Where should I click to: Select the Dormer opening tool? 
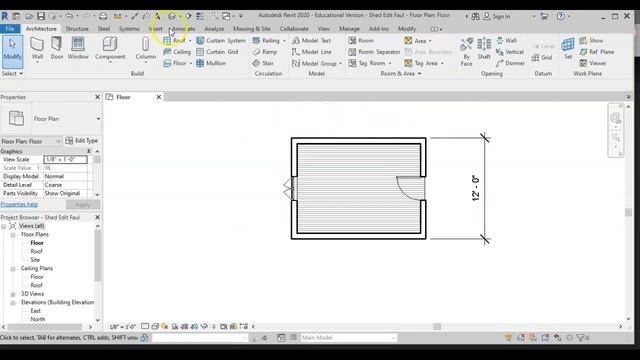tap(510, 63)
